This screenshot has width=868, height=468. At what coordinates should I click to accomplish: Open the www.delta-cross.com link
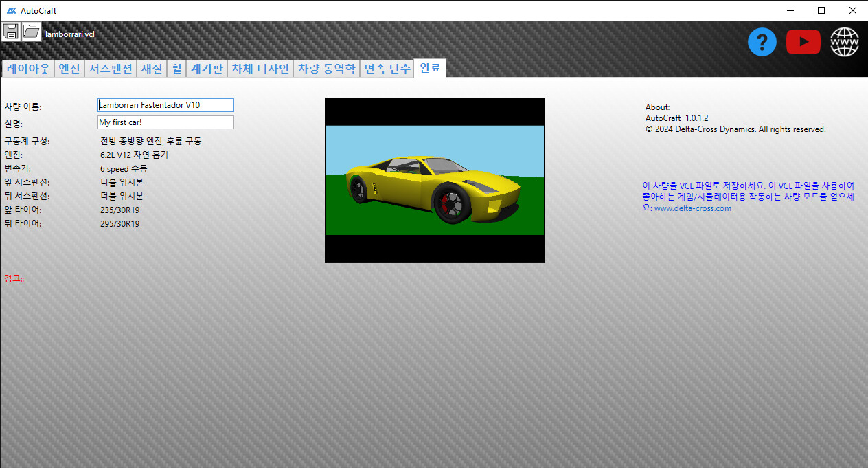pos(692,208)
